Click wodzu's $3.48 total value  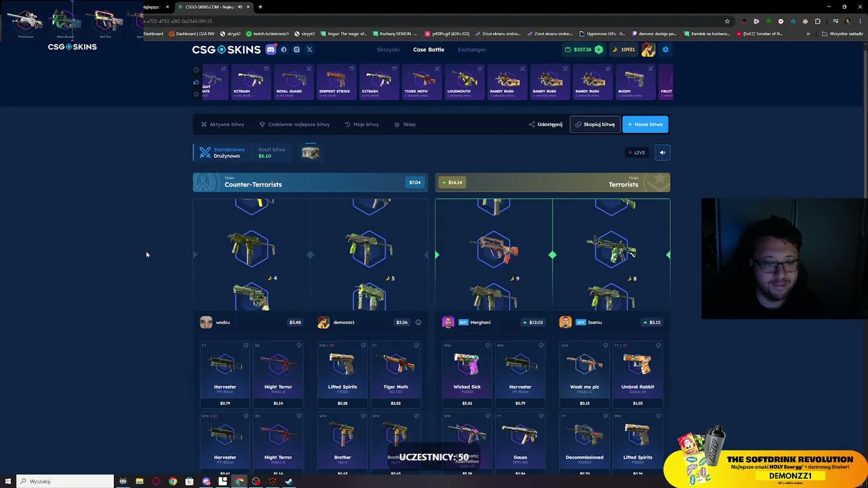295,323
